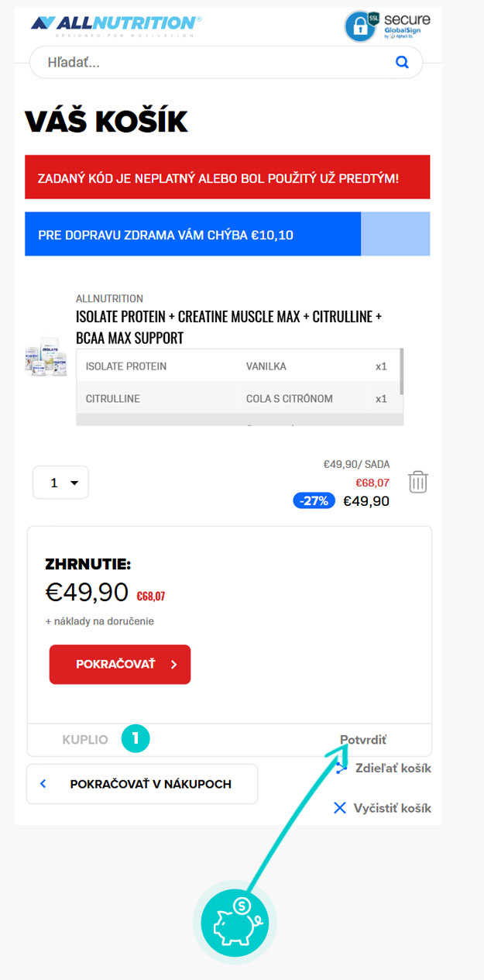Click the product bundle thumbnail image

coord(46,357)
